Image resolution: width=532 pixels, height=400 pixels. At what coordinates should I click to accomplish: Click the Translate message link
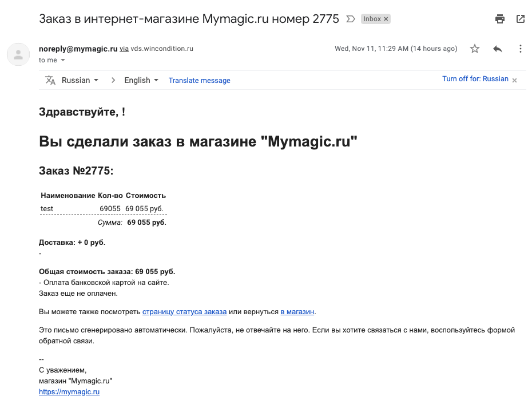click(x=198, y=80)
